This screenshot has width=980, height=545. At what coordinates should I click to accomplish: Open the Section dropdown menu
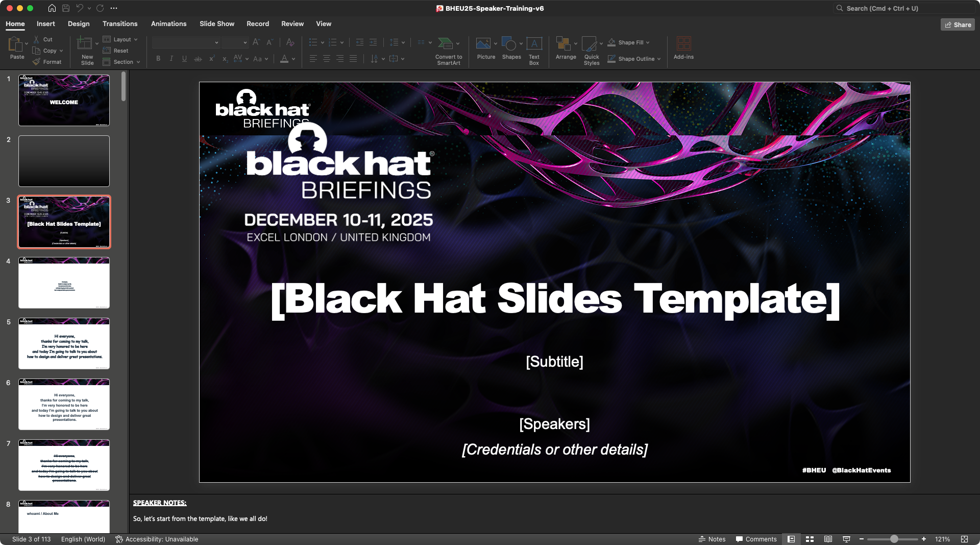pyautogui.click(x=138, y=62)
